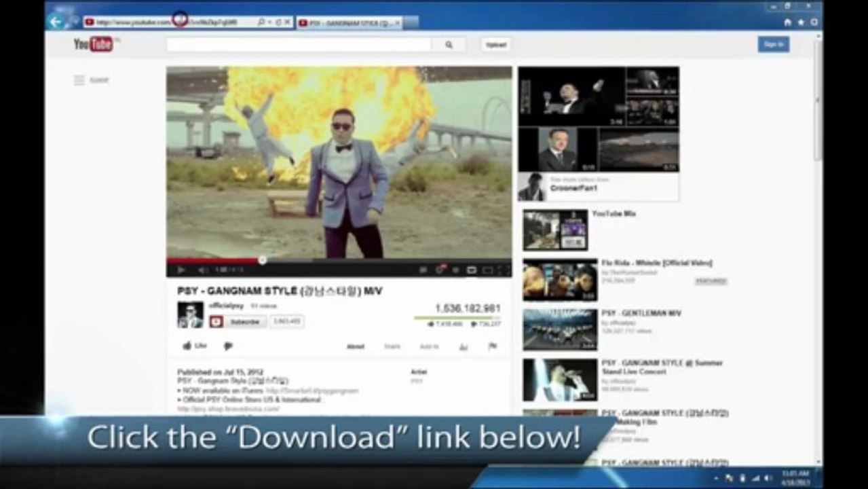Click the taskbar network tray icon

coord(756,478)
